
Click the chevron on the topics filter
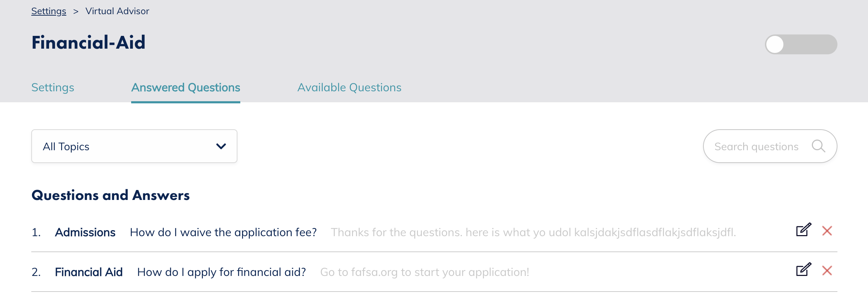coord(221,146)
